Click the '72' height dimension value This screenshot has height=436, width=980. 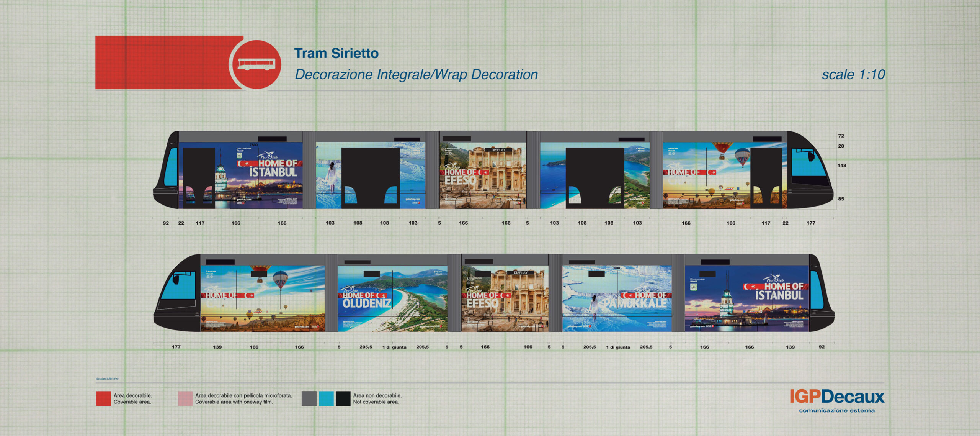point(841,136)
